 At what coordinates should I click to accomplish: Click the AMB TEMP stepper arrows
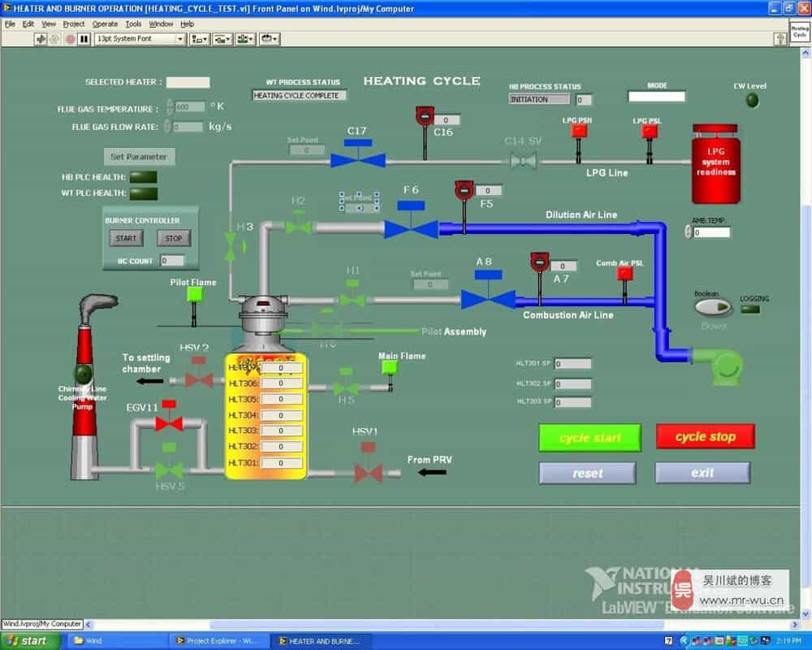coord(689,232)
